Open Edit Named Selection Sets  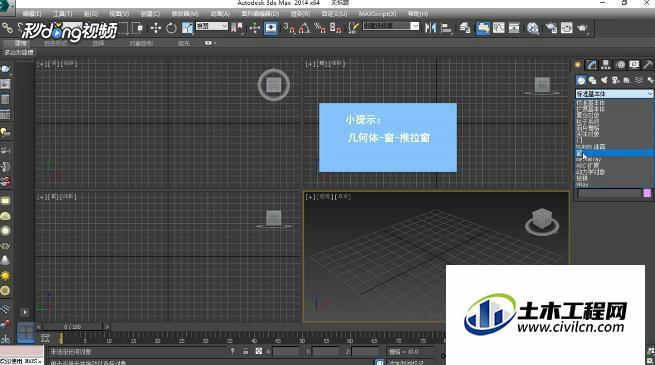(x=353, y=28)
